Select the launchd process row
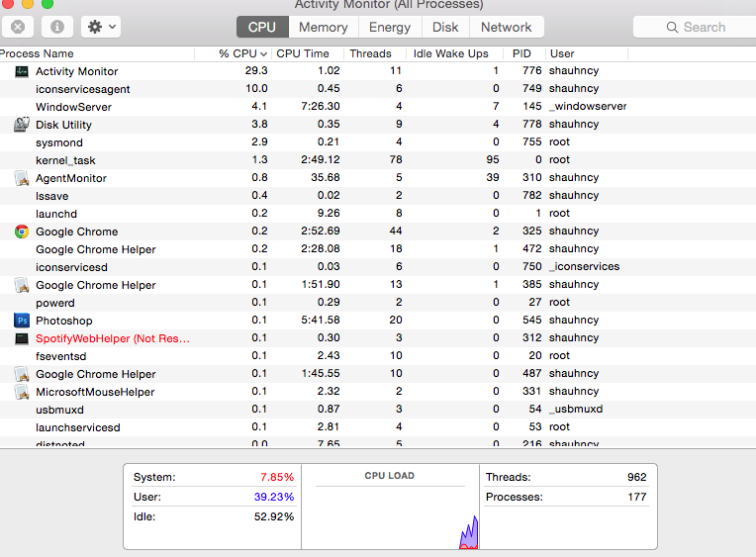Screen dimensions: 756x557 (378, 214)
